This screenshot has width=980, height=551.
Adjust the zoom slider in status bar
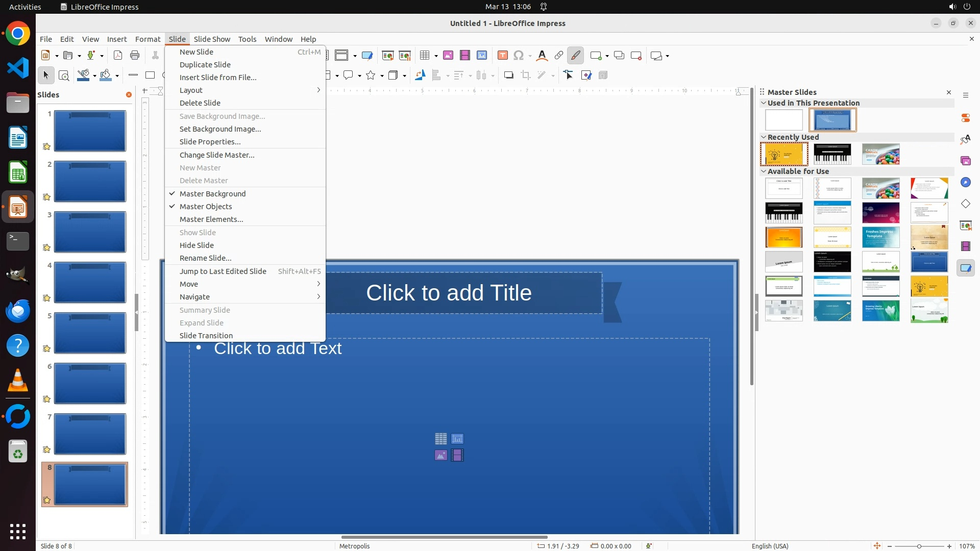click(x=919, y=546)
